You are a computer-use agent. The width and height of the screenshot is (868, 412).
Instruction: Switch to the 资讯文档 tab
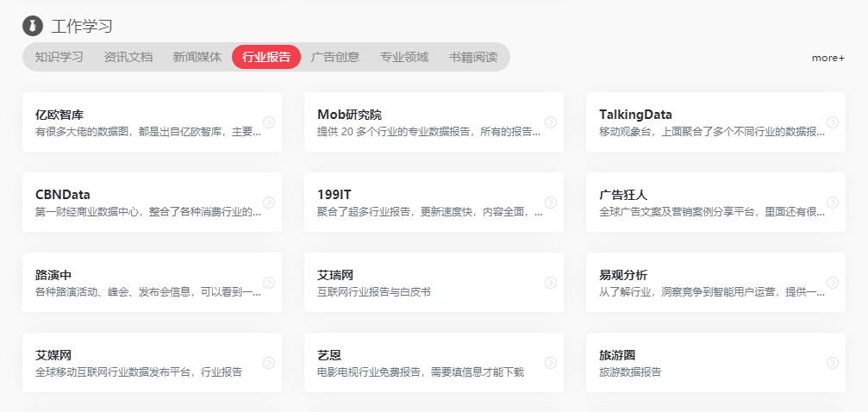tap(128, 57)
